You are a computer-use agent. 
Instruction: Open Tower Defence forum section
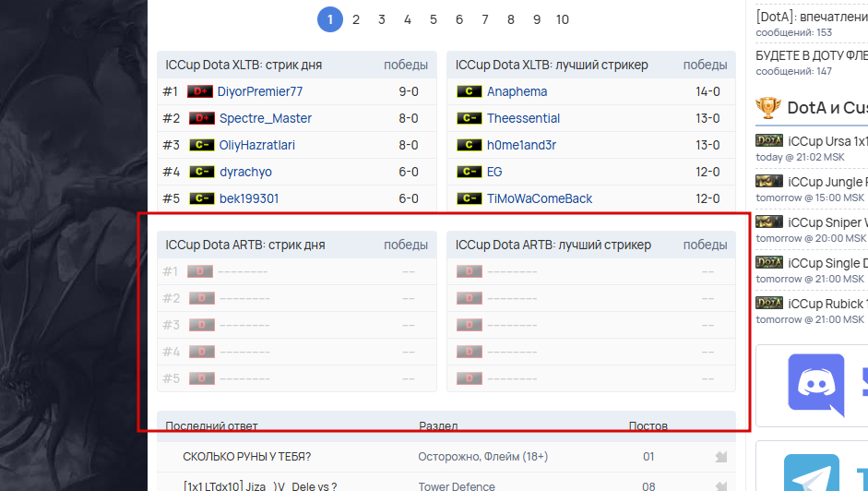pos(457,486)
